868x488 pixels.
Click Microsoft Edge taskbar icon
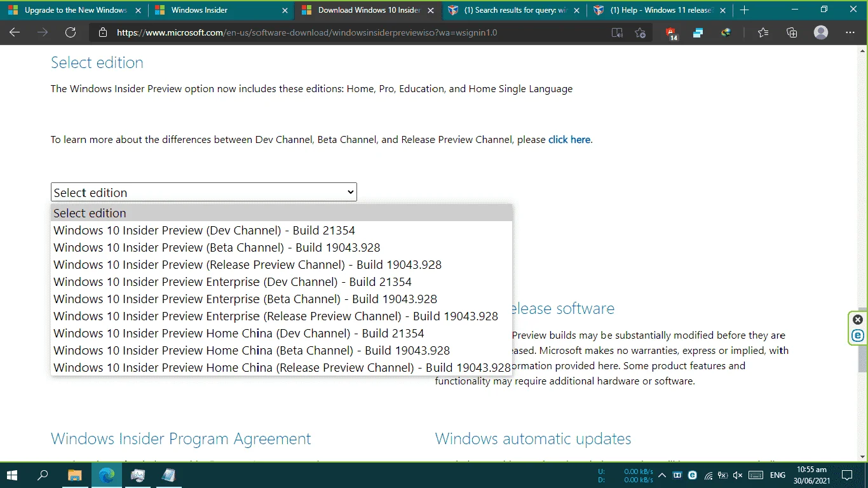click(x=107, y=475)
